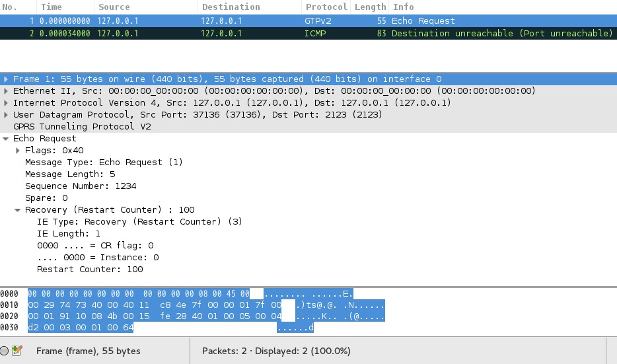This screenshot has height=364, width=617.
Task: Click Time cell 0.000034000 in packet 2
Action: point(65,34)
